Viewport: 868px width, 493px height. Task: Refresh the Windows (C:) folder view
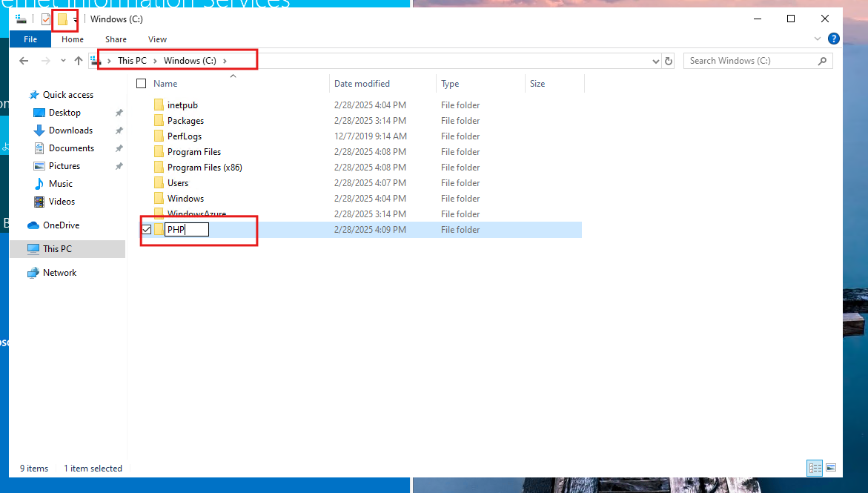(669, 61)
